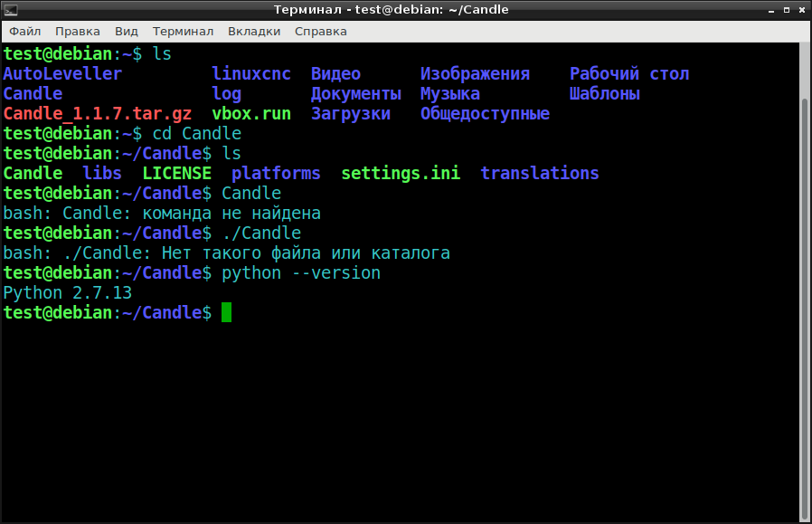Image resolution: width=812 pixels, height=524 pixels.
Task: Click the libs directory name
Action: [x=102, y=173]
